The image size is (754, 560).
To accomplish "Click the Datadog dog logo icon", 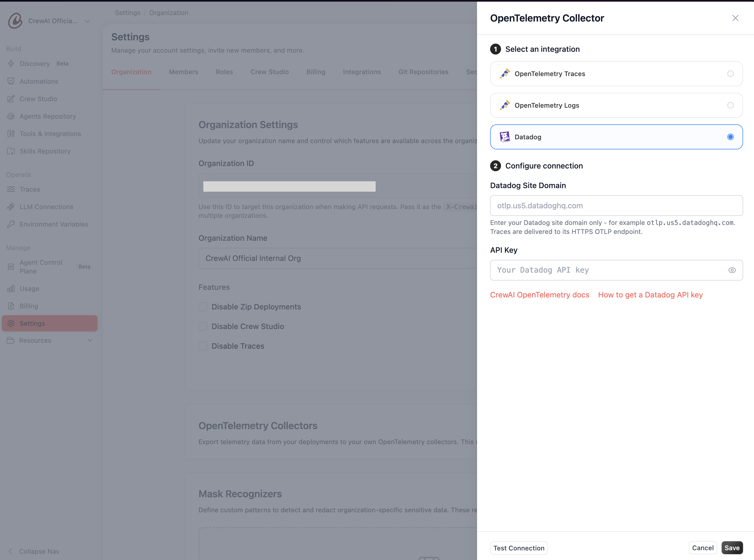I will click(505, 137).
